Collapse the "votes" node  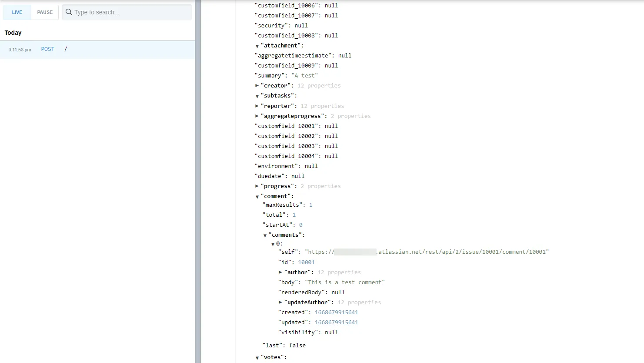point(257,357)
